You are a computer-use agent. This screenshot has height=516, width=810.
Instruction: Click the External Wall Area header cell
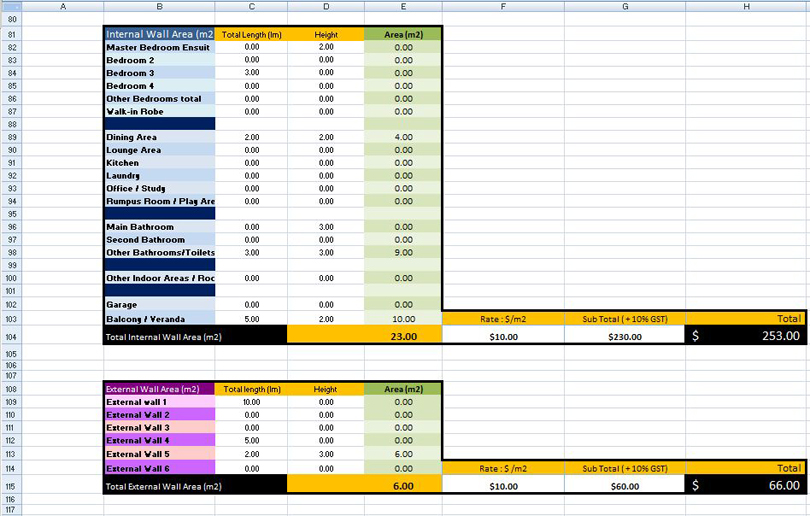pos(159,389)
